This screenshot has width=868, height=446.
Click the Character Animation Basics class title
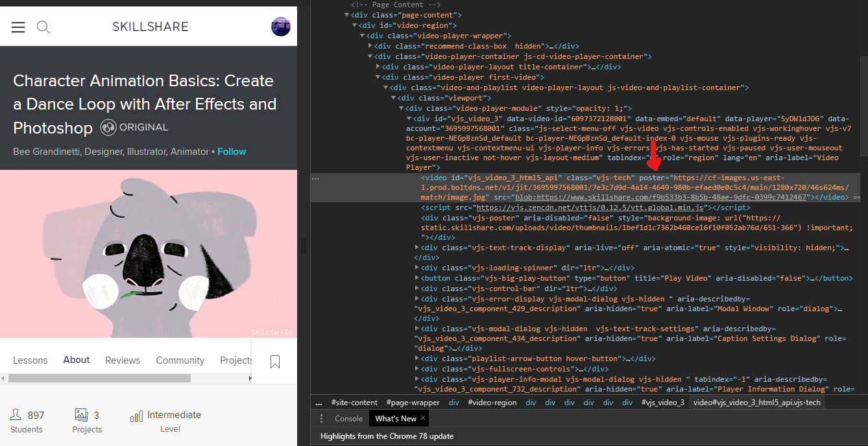[145, 104]
